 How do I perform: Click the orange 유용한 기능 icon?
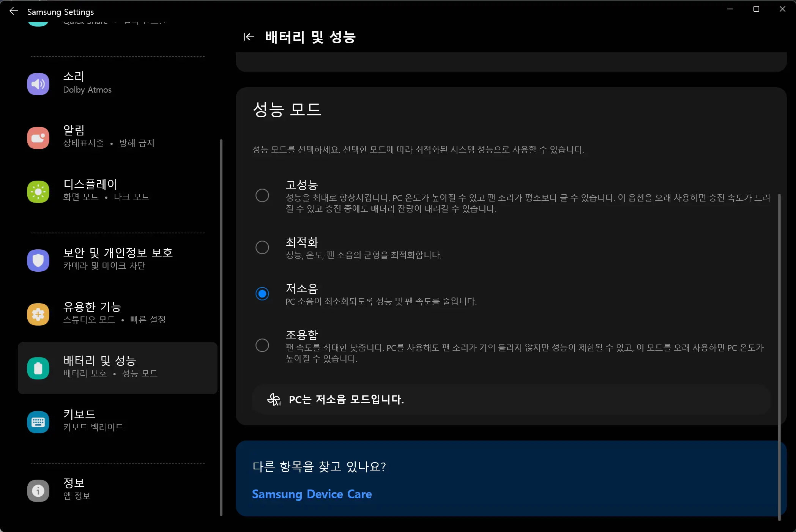[x=38, y=314]
